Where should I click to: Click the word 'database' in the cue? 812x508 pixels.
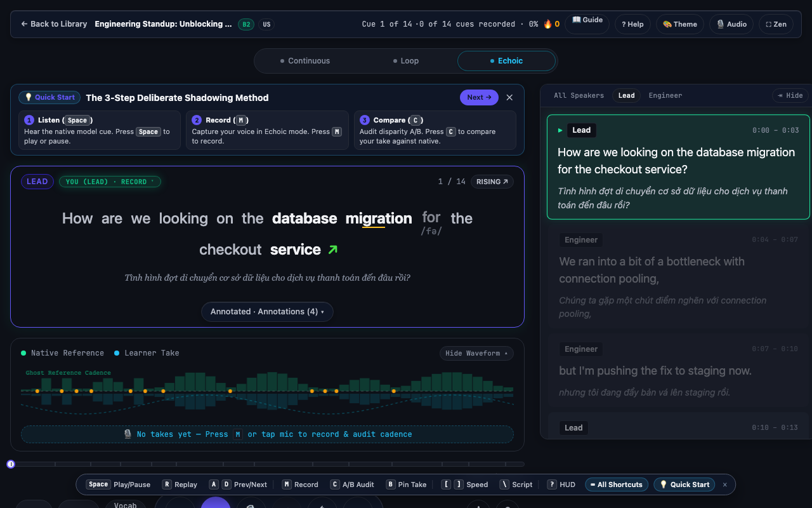304,218
